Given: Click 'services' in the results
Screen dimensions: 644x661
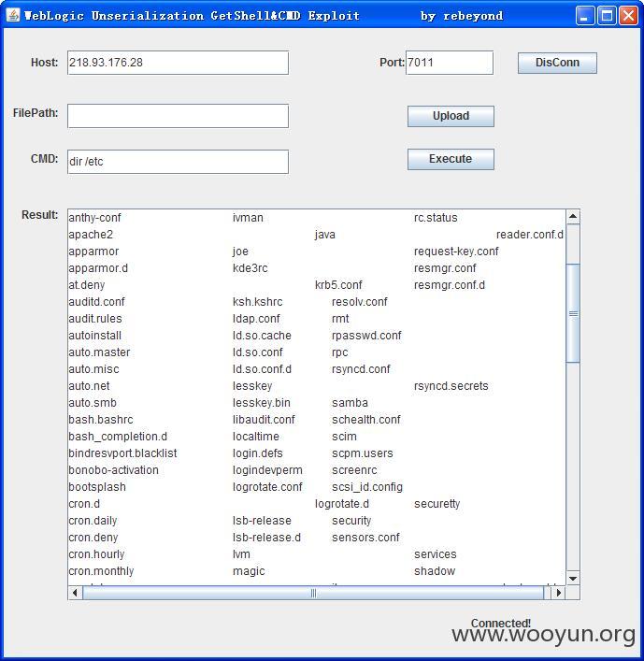Looking at the screenshot, I should 436,554.
